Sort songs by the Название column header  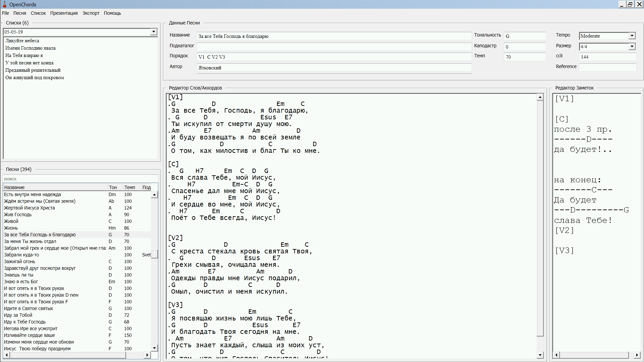pyautogui.click(x=55, y=187)
